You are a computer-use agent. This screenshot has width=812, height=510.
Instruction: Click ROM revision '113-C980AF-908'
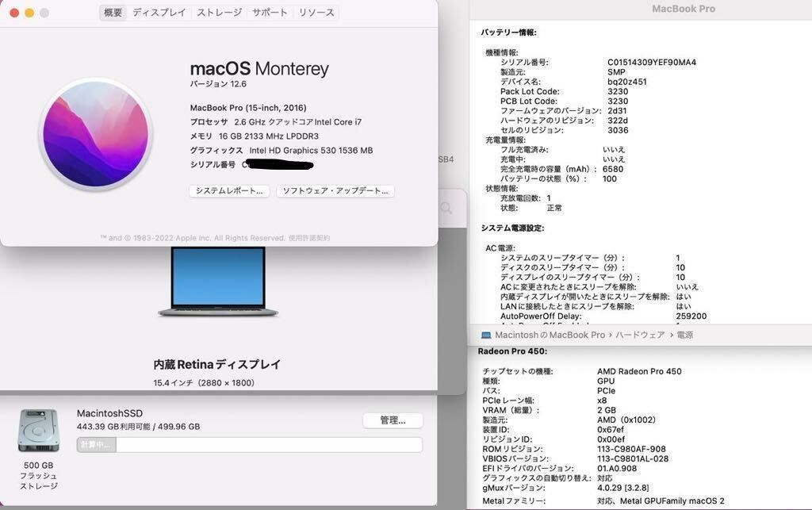(x=632, y=449)
